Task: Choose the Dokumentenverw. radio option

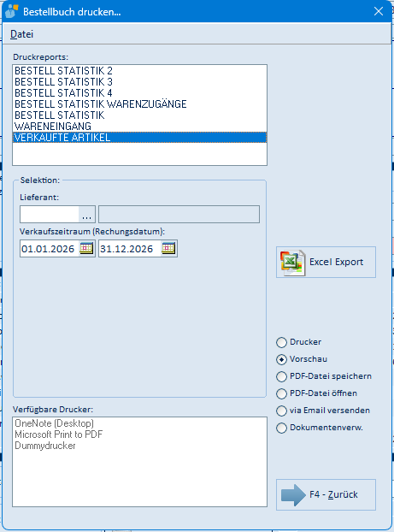Action: click(281, 428)
